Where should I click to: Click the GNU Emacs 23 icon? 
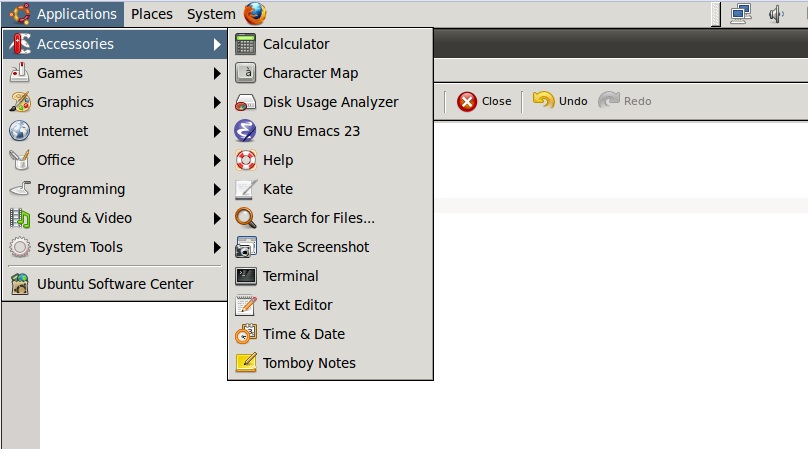pos(245,131)
